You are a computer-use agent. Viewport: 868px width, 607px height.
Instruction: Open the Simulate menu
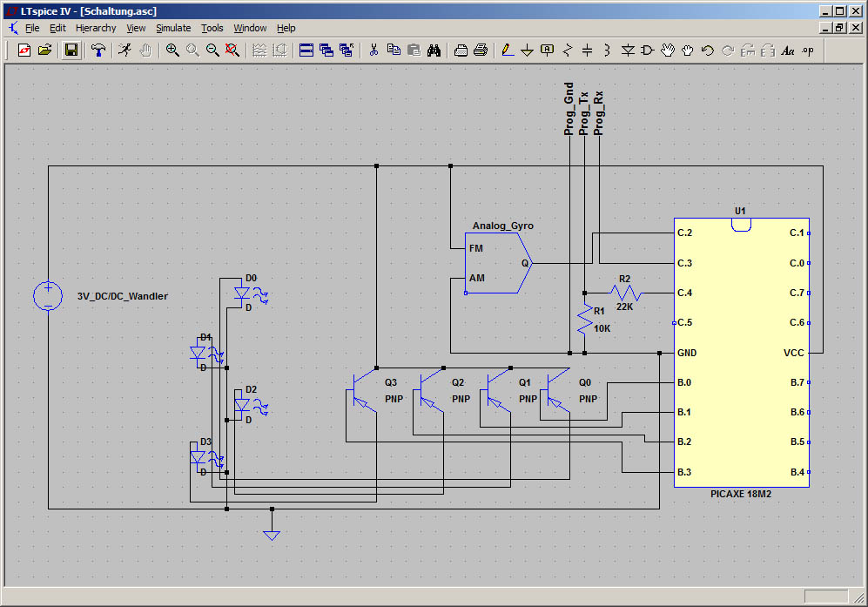173,28
